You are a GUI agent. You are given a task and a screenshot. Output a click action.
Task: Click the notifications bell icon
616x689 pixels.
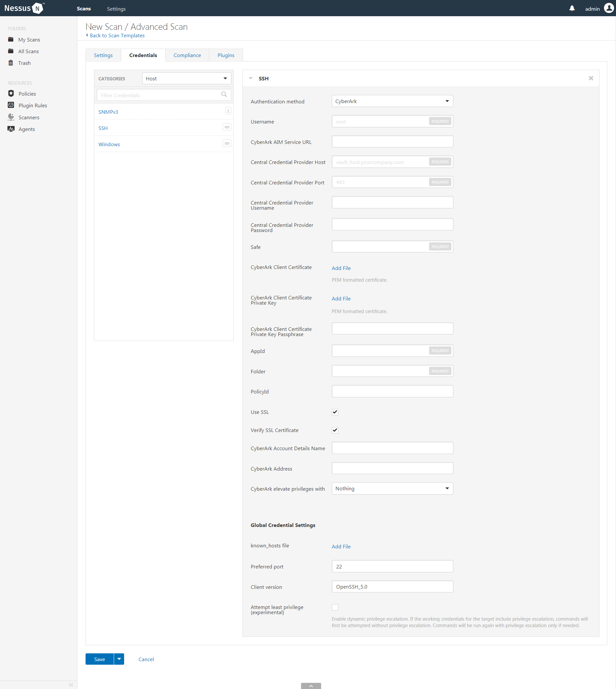pyautogui.click(x=572, y=8)
